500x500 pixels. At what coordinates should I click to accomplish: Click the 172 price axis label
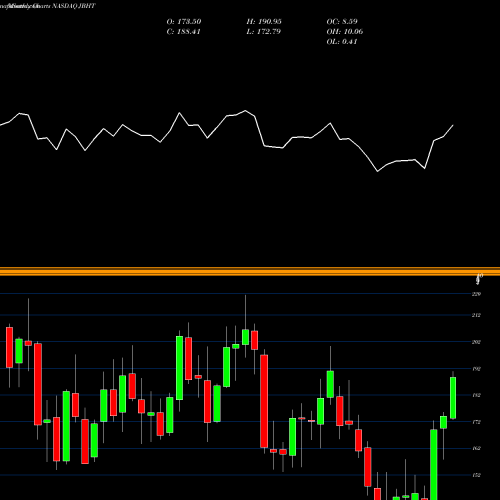pyautogui.click(x=476, y=422)
